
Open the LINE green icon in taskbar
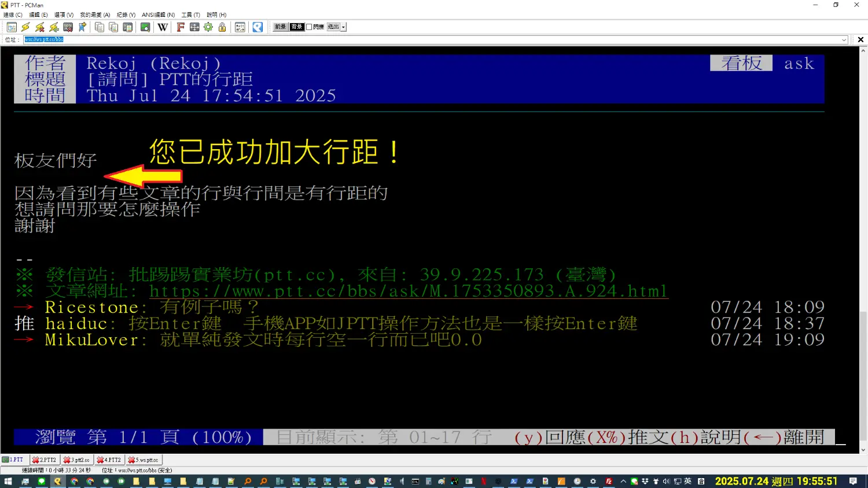41,481
